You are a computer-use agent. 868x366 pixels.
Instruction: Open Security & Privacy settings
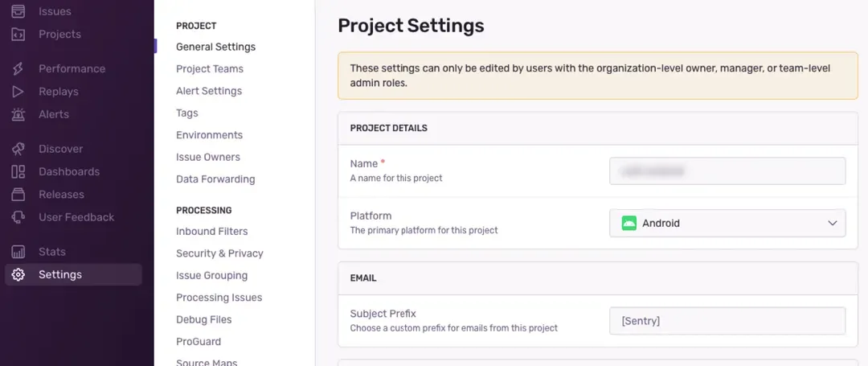click(219, 253)
